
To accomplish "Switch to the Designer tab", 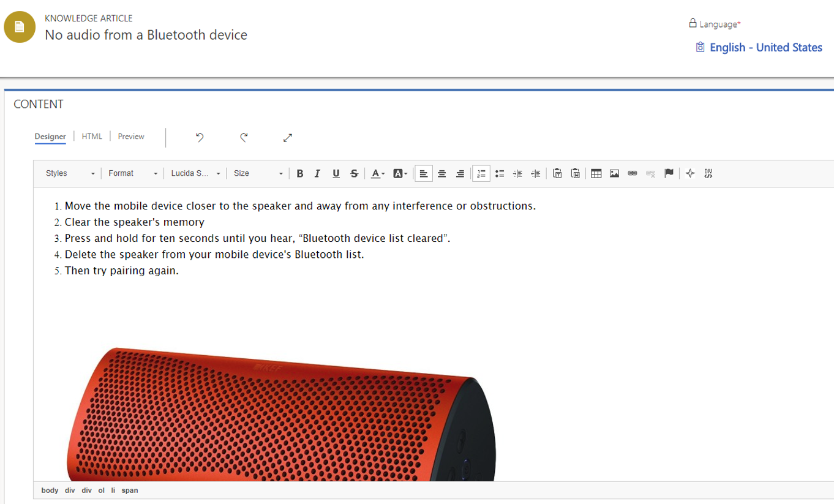I will tap(50, 137).
